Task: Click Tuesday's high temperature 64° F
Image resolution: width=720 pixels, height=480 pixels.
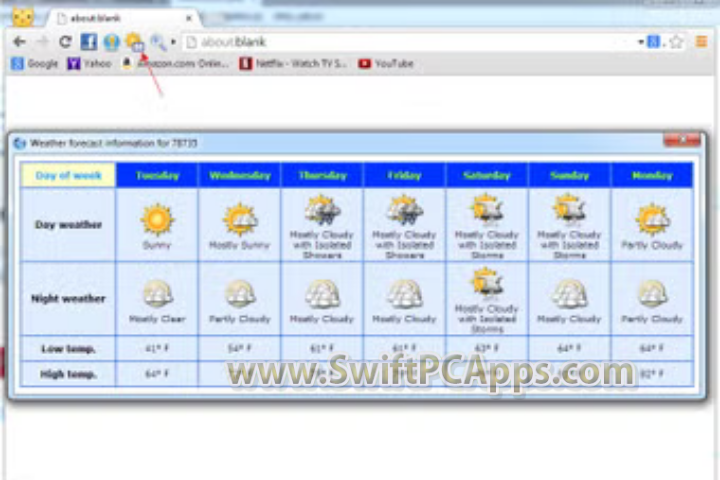Action: coord(157,374)
